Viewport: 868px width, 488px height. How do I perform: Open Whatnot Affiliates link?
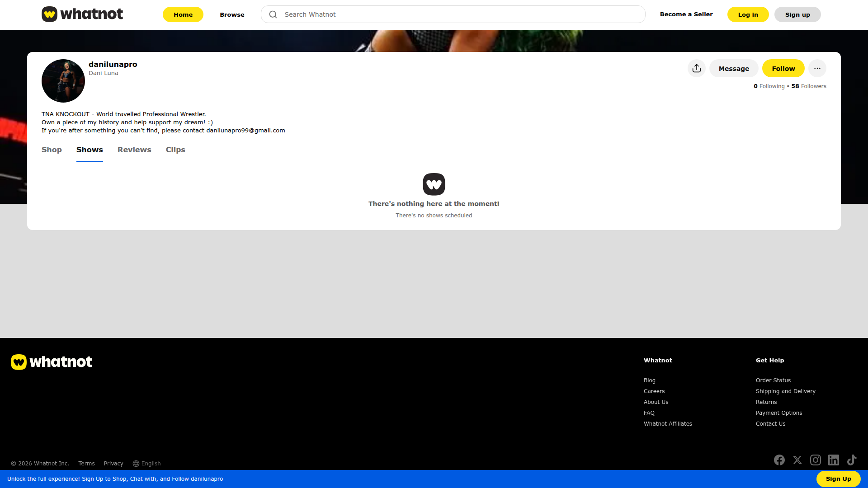pos(668,424)
